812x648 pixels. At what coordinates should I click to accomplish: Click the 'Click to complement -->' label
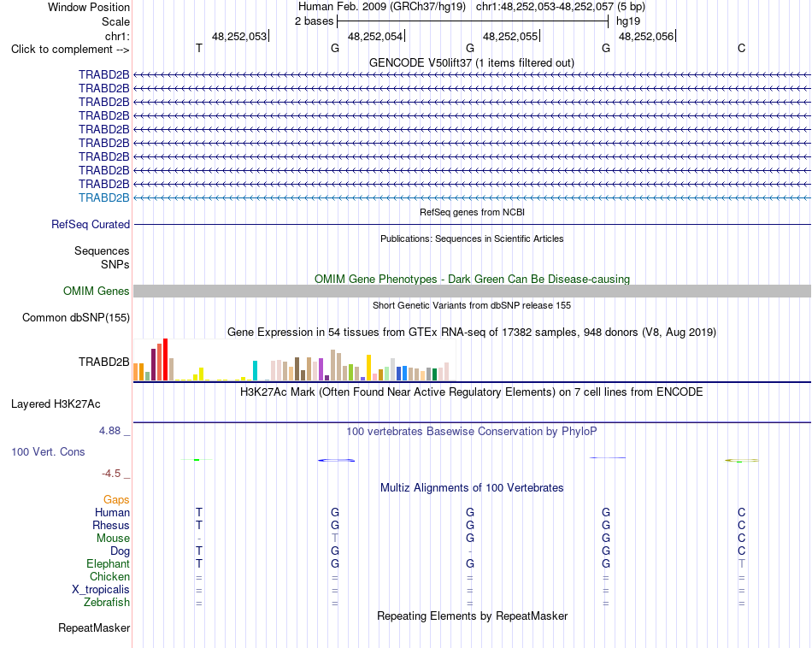[x=70, y=50]
